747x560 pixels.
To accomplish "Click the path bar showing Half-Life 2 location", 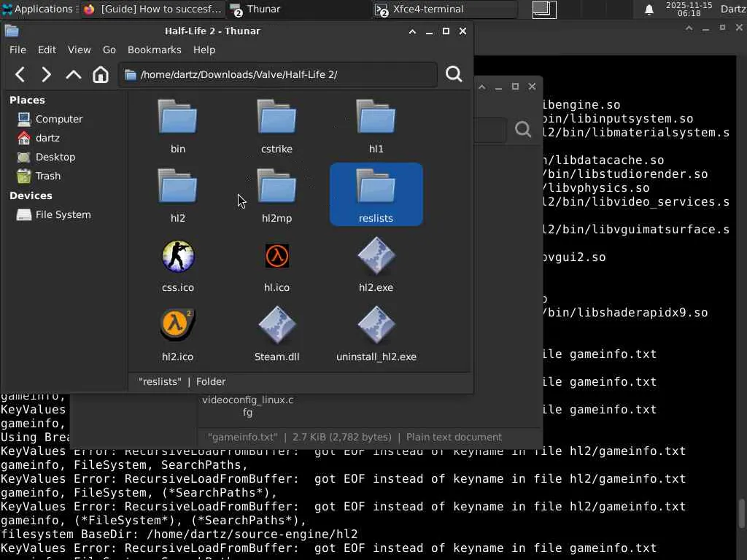I will 278,75.
